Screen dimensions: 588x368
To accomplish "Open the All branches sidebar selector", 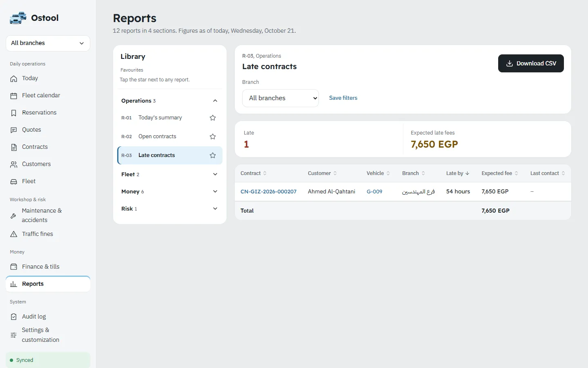I will 48,43.
